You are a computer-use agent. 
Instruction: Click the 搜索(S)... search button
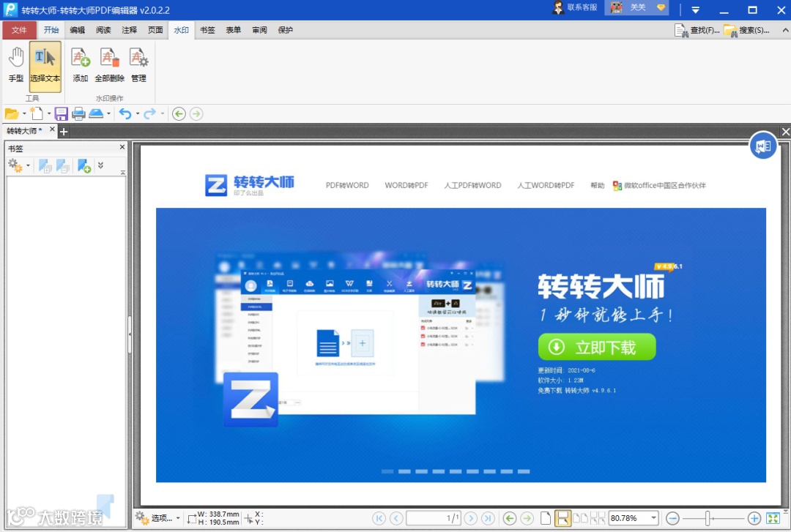[x=746, y=30]
